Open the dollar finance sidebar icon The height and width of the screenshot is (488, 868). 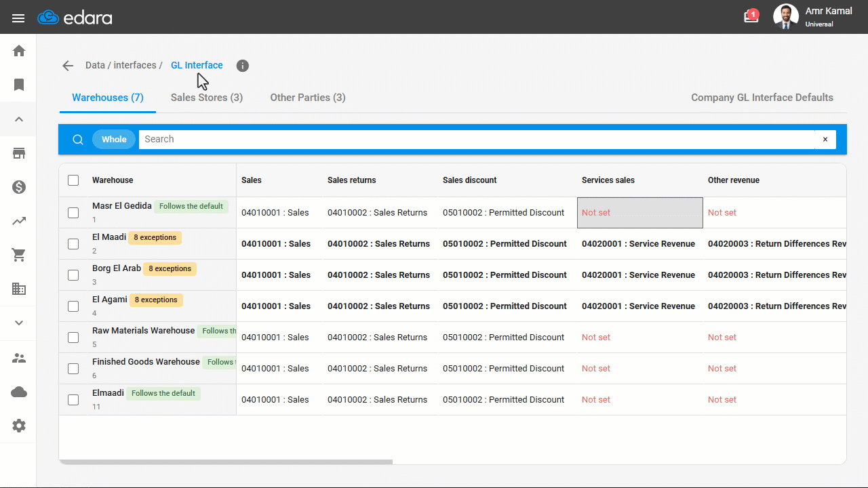pos(19,187)
